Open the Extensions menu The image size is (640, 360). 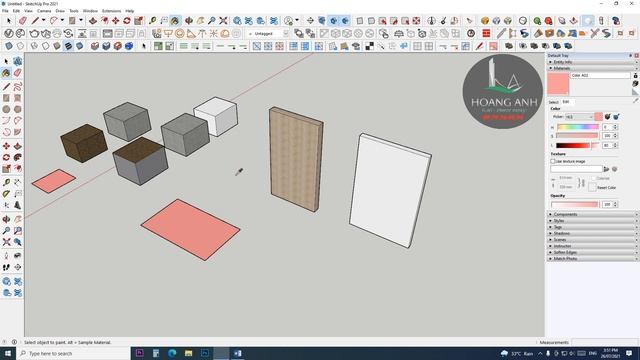[x=111, y=11]
